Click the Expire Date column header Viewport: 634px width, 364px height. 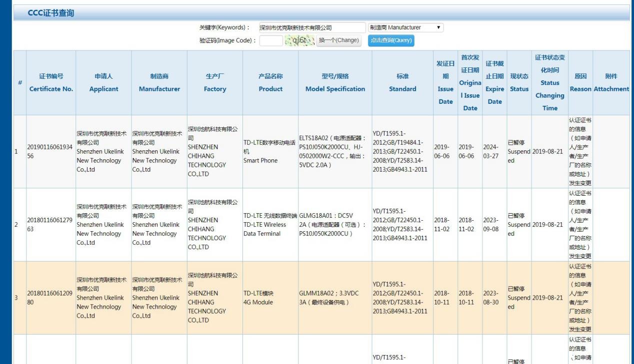tap(494, 83)
